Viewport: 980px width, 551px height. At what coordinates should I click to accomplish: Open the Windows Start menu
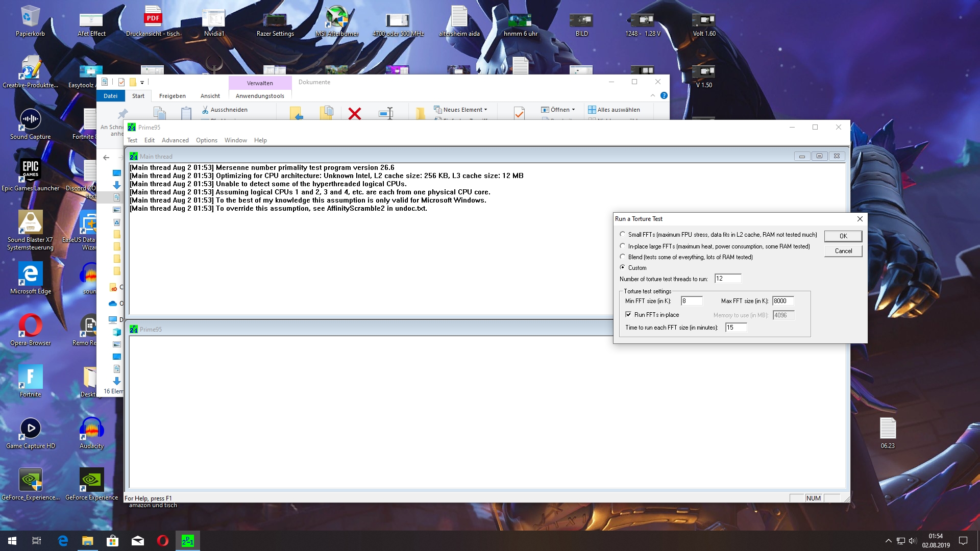pos(12,541)
